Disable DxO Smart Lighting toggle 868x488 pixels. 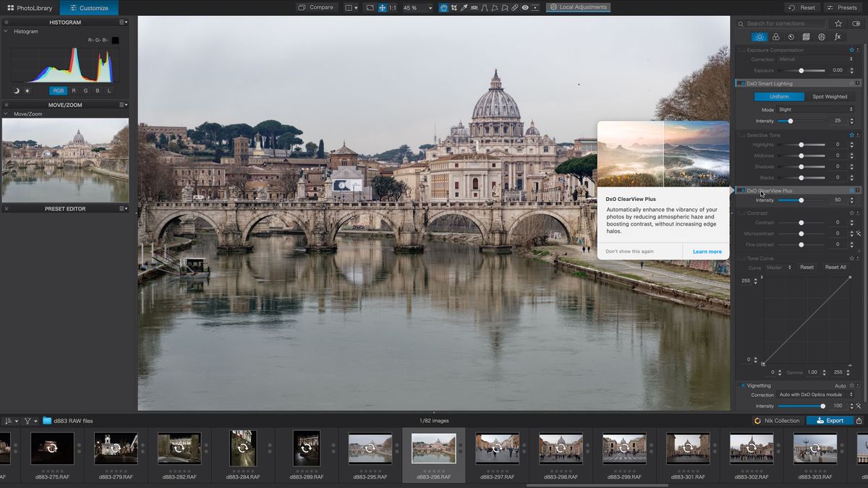[x=741, y=83]
